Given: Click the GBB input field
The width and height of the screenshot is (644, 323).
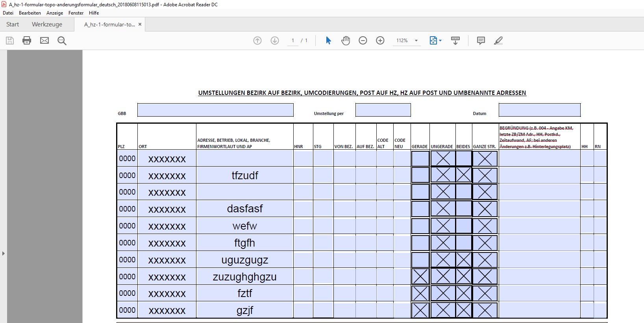Looking at the screenshot, I should [x=215, y=110].
